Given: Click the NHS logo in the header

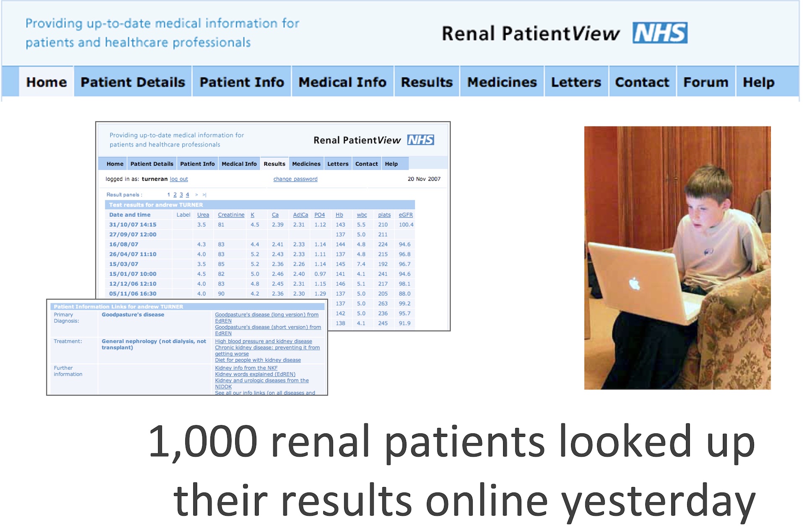Looking at the screenshot, I should click(x=660, y=33).
